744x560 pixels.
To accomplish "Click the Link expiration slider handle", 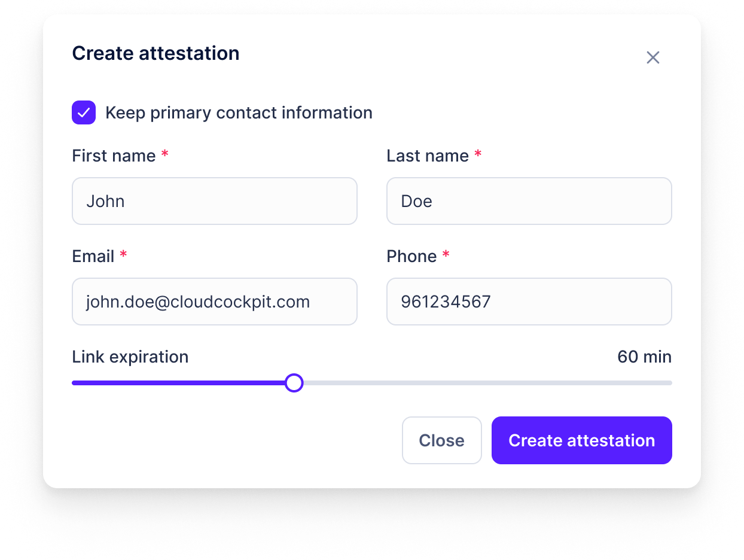I will click(294, 383).
